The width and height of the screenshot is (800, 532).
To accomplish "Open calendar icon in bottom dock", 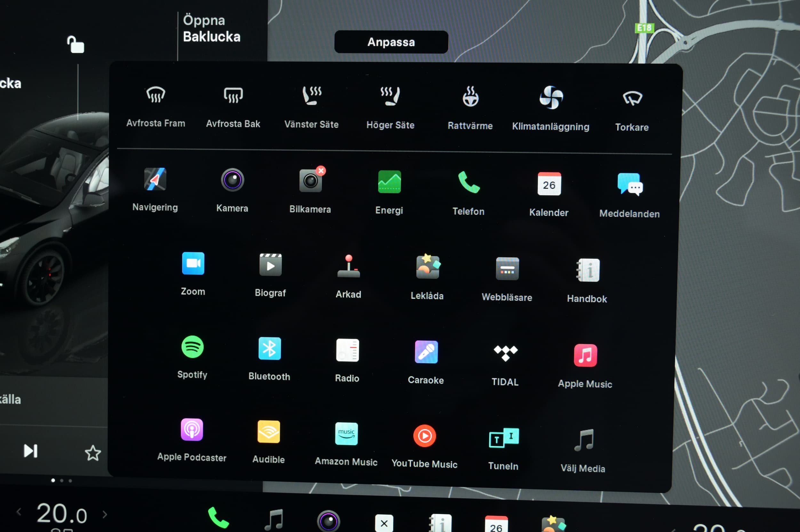I will [496, 524].
